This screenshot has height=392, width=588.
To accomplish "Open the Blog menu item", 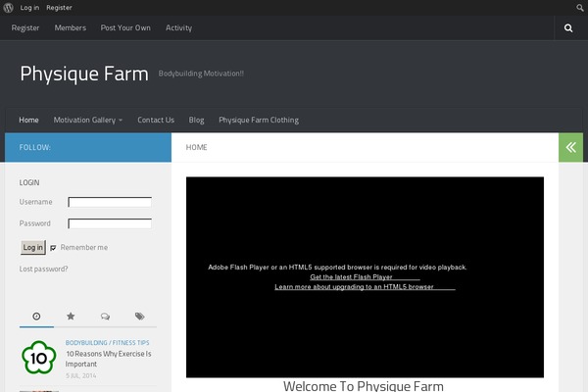I will [x=197, y=120].
